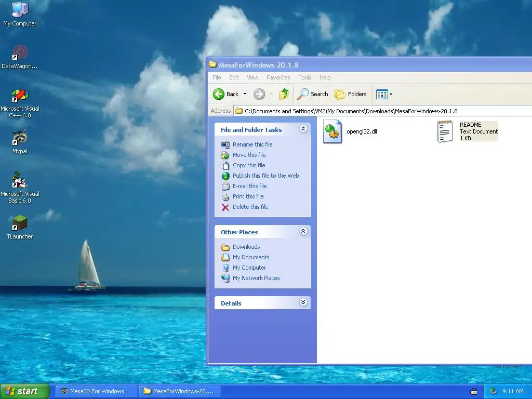
Task: Click the globe Publish icon
Action: [225, 176]
